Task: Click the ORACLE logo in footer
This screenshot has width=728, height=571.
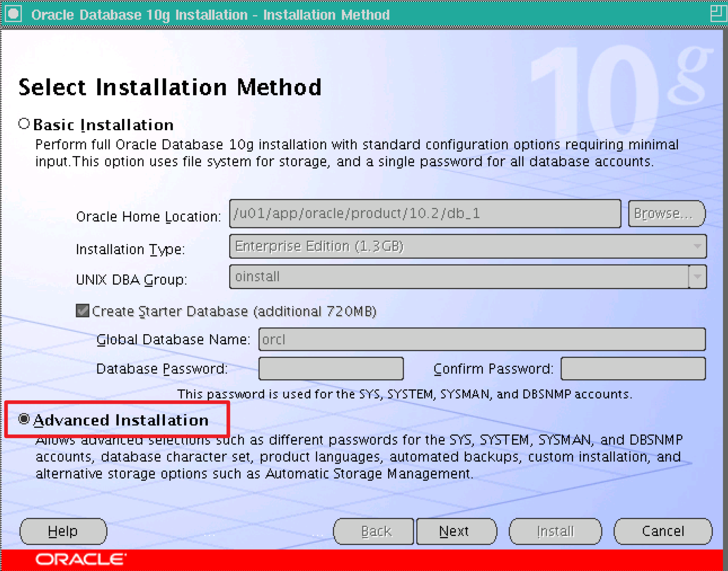Action: point(81,559)
